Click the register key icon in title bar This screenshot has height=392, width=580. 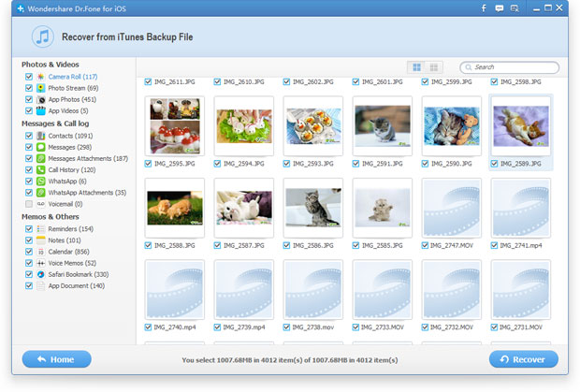pyautogui.click(x=515, y=8)
